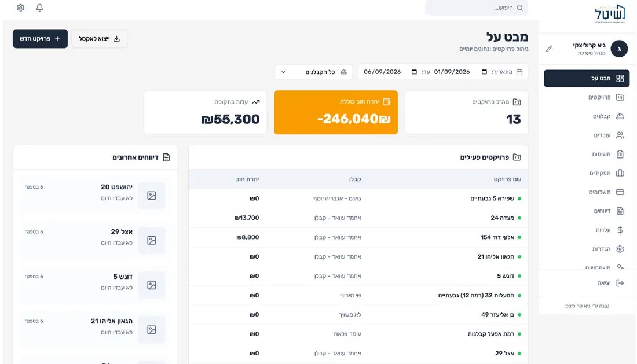Open the to-date calendar picker icon
The image size is (637, 364).
[415, 72]
